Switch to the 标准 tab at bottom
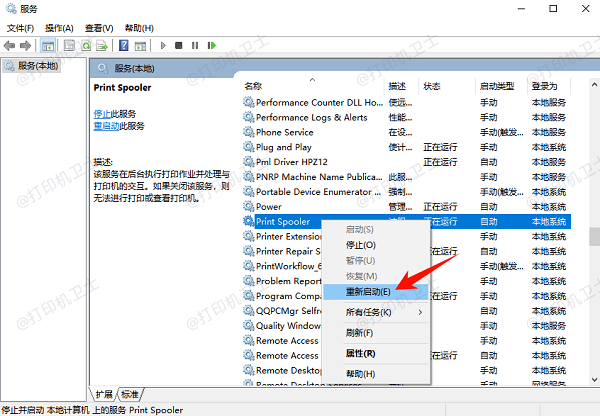The height and width of the screenshot is (416, 600). tap(131, 394)
